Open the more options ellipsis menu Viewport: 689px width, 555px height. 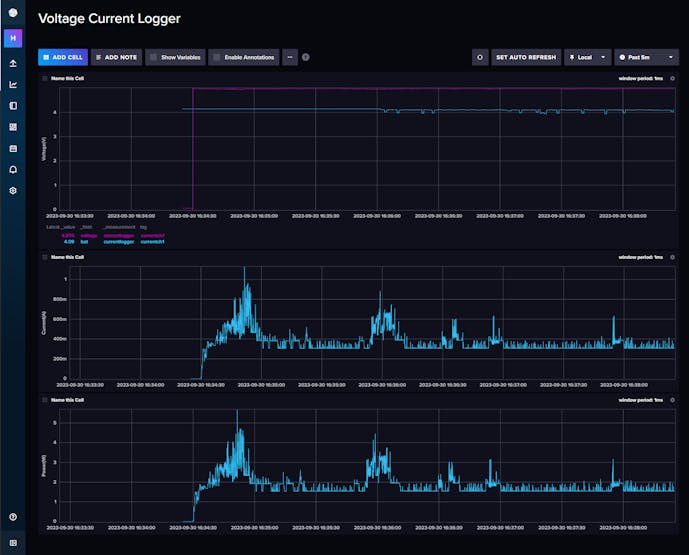290,58
